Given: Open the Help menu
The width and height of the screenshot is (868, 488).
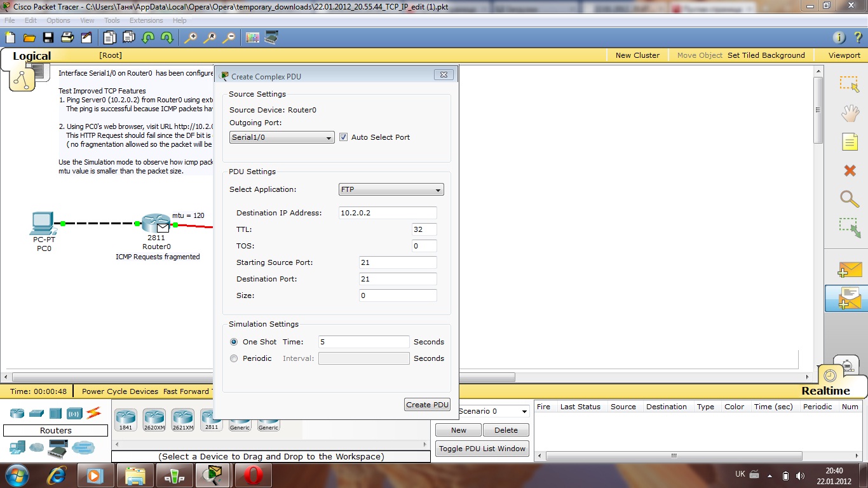Looking at the screenshot, I should pyautogui.click(x=179, y=20).
